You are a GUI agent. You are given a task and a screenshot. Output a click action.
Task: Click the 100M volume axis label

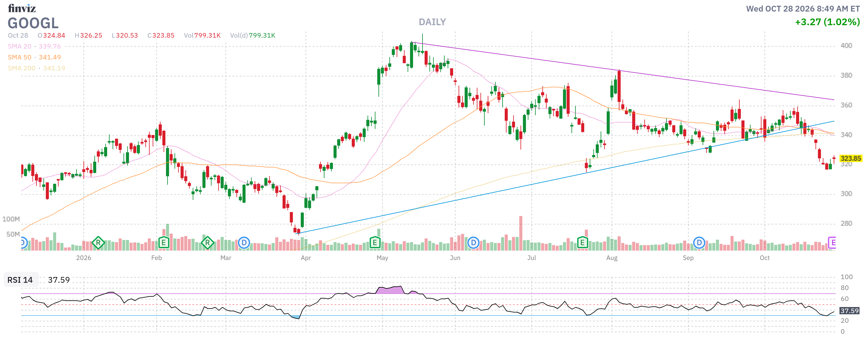pos(11,219)
